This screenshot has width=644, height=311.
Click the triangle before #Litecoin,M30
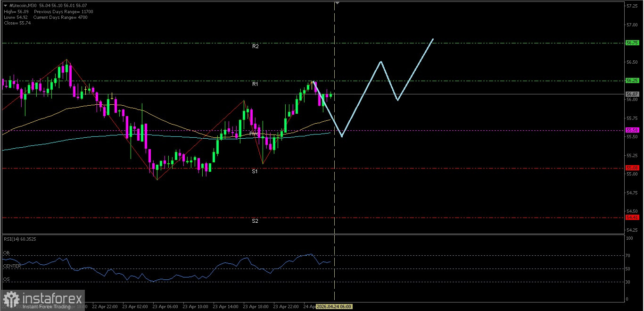point(6,5)
